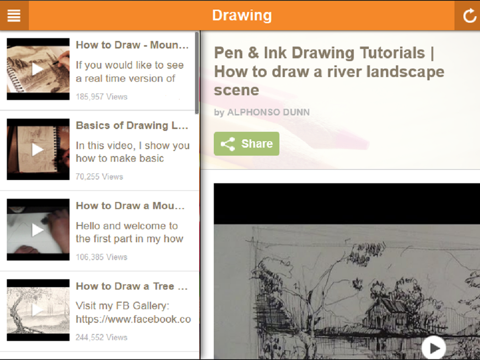Open the "How to Draw a Mou..." title
The image size is (480, 360).
click(130, 206)
